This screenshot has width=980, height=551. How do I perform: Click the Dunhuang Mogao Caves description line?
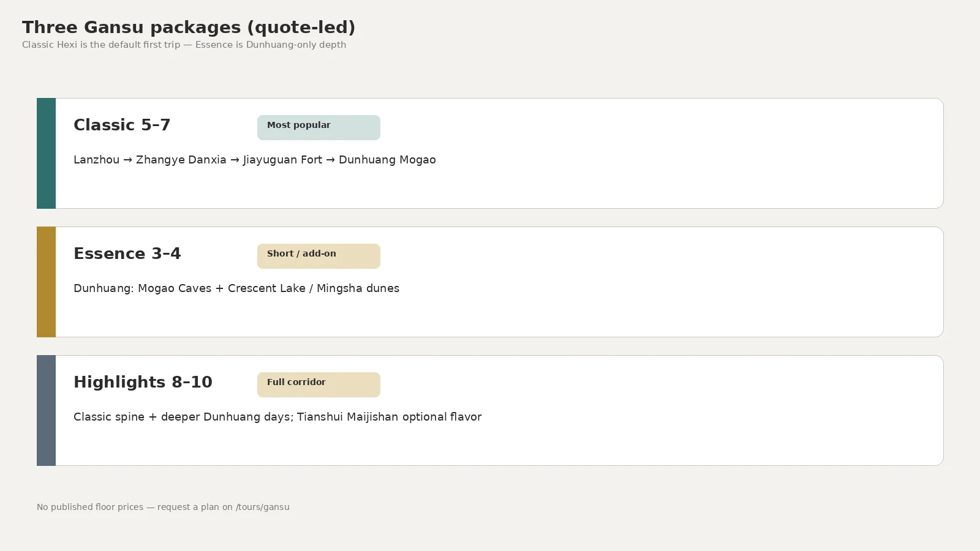pyautogui.click(x=236, y=288)
